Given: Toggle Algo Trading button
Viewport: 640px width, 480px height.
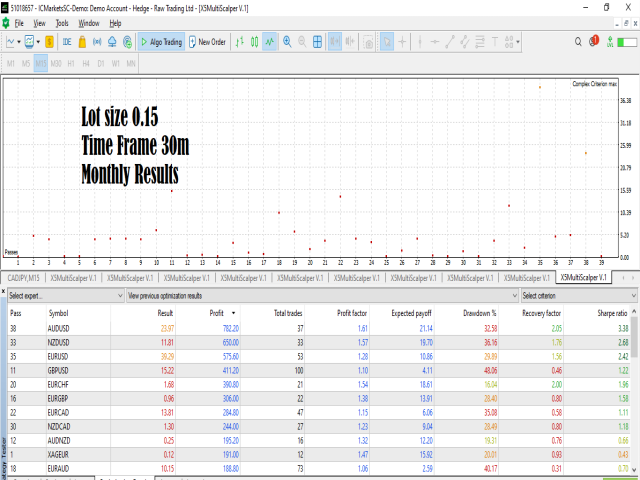Looking at the screenshot, I should click(161, 42).
